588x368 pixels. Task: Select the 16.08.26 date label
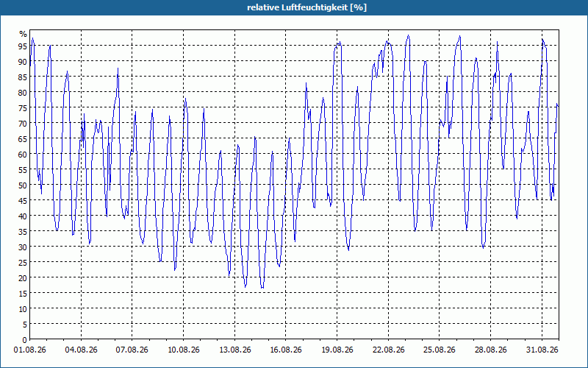(286, 350)
